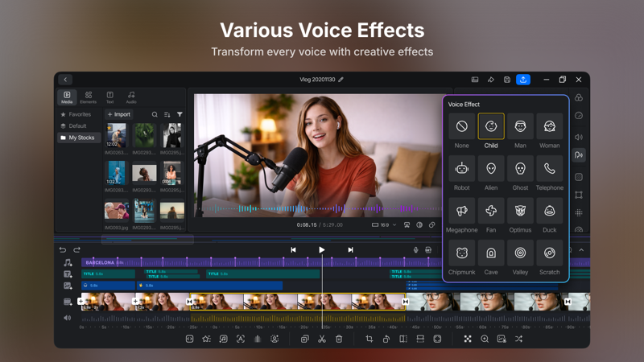Select the 12:02 video thumbnail
This screenshot has width=644, height=362.
click(117, 135)
